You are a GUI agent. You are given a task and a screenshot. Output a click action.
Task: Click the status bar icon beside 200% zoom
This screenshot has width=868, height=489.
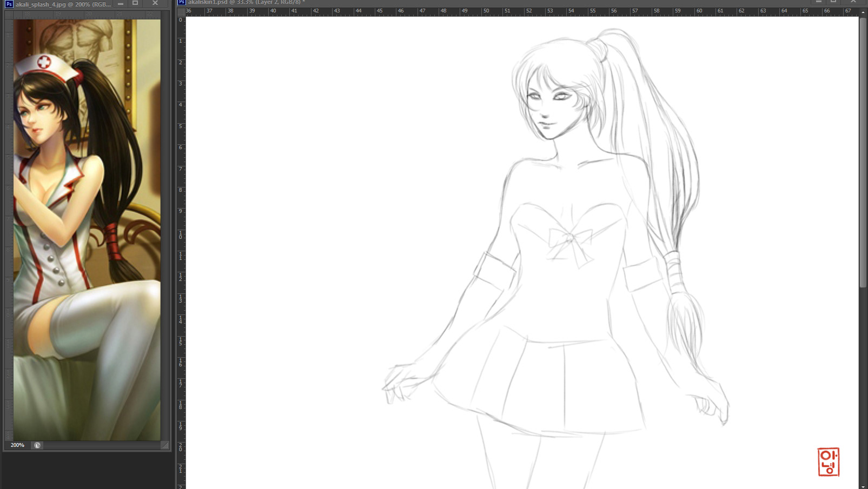[x=37, y=445]
